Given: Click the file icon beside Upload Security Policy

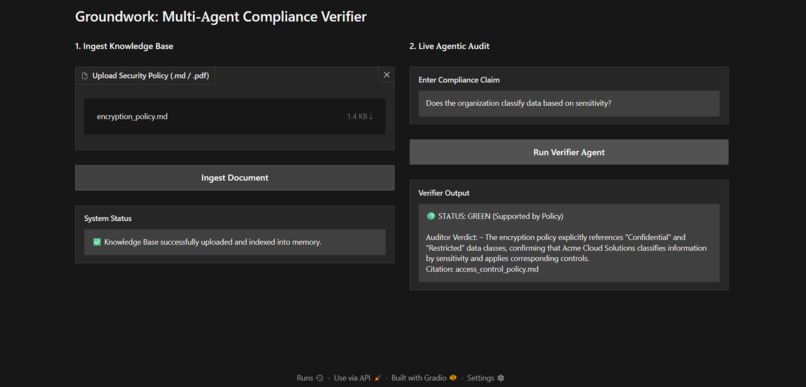Looking at the screenshot, I should point(85,76).
